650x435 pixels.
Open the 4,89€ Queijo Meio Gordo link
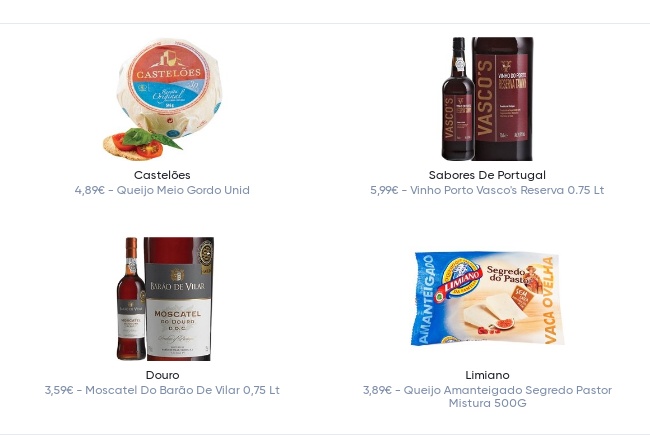click(162, 190)
